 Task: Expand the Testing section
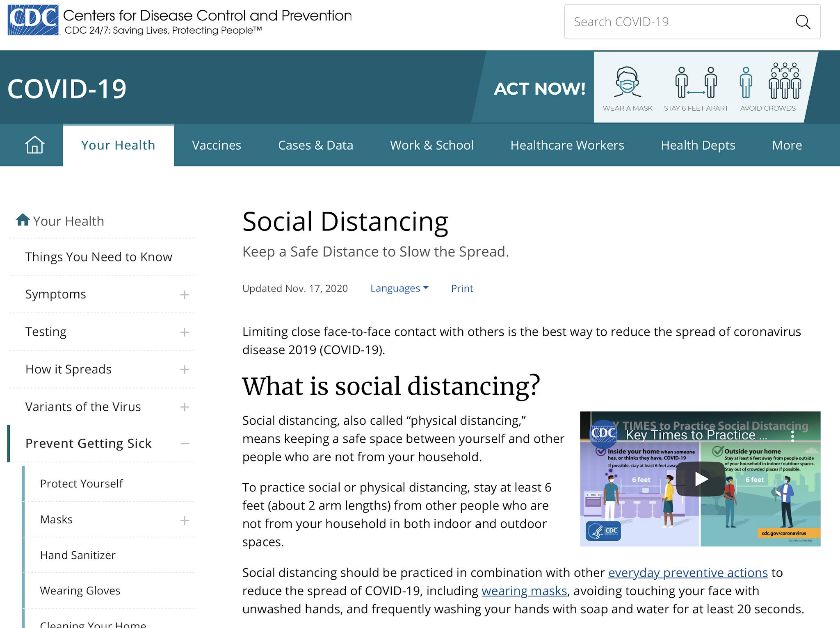[x=185, y=332]
